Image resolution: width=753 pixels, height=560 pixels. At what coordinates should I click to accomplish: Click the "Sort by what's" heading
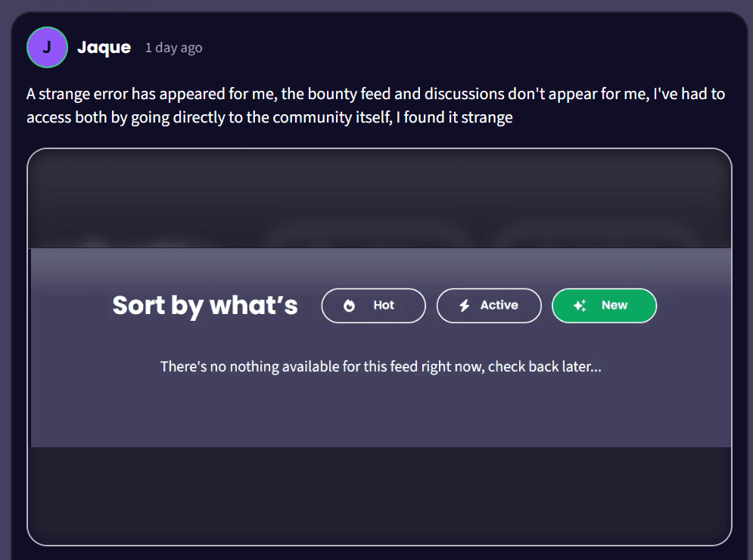pyautogui.click(x=205, y=306)
